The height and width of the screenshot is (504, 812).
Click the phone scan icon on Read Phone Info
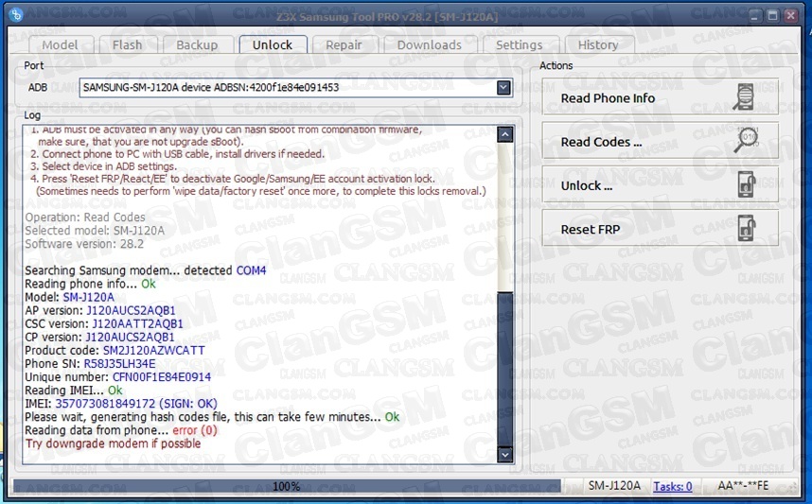click(x=744, y=96)
